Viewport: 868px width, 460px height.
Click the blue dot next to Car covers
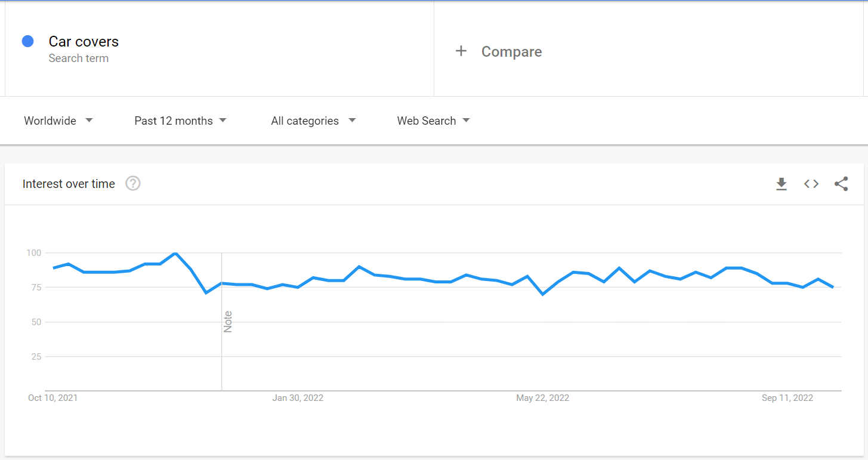(27, 41)
